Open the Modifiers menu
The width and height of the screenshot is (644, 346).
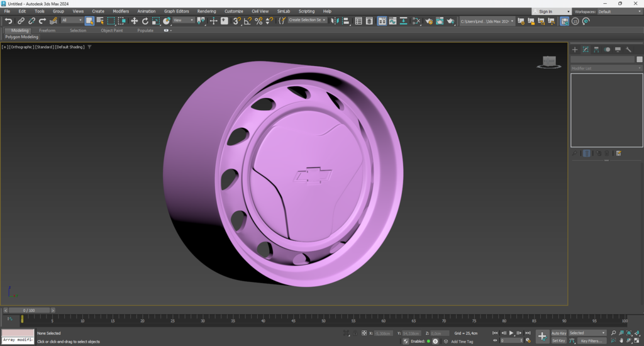(x=121, y=11)
